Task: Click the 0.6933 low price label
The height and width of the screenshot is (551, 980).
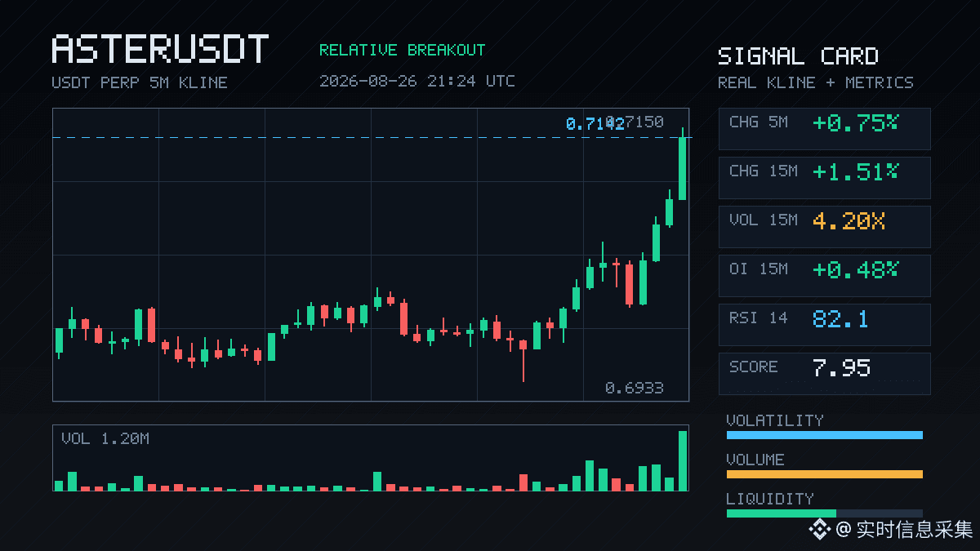Action: pos(635,388)
